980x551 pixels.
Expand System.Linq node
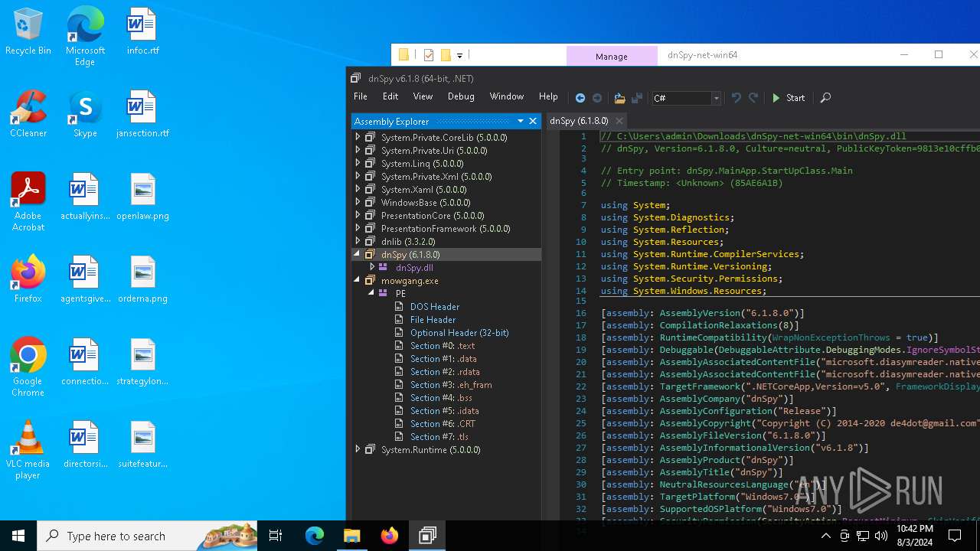coord(358,164)
